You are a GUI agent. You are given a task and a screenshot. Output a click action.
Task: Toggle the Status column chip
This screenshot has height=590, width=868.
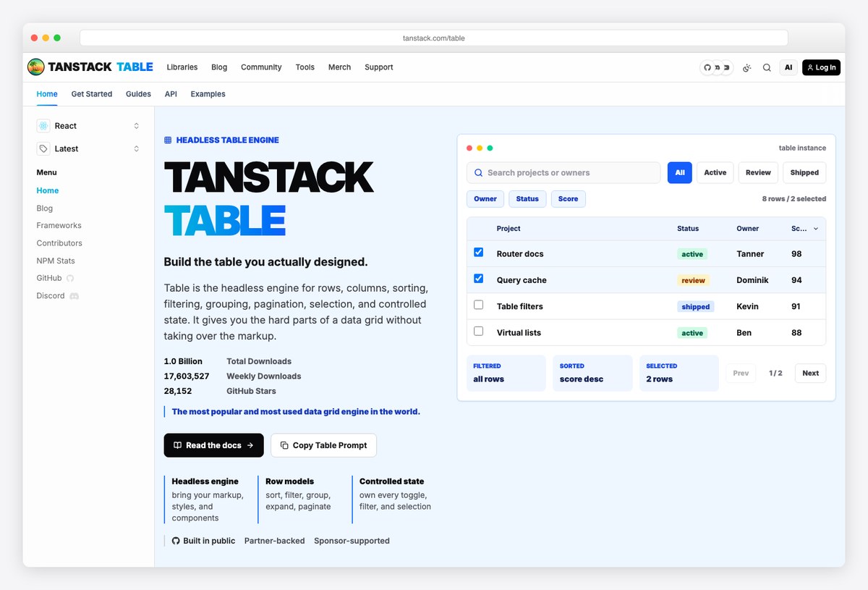coord(527,199)
